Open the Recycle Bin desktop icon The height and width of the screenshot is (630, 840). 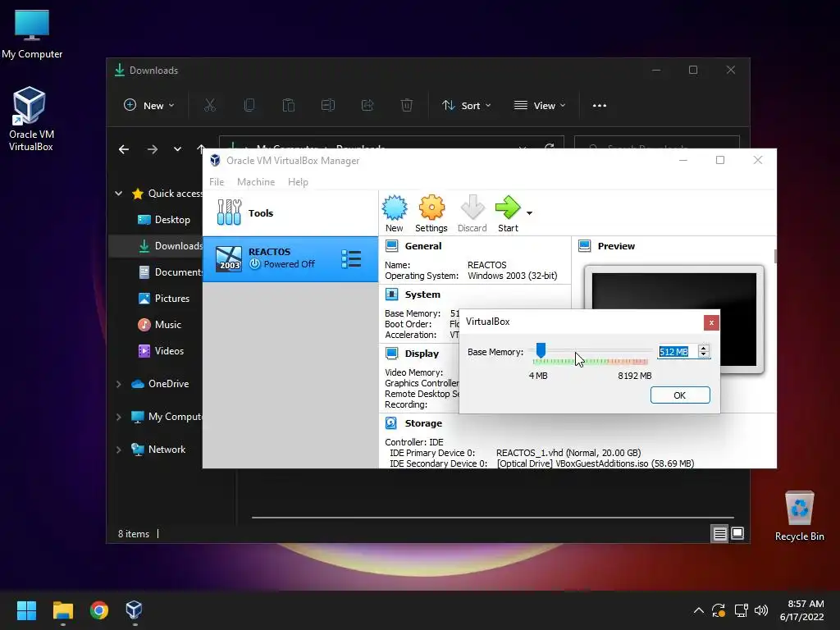coord(799,515)
